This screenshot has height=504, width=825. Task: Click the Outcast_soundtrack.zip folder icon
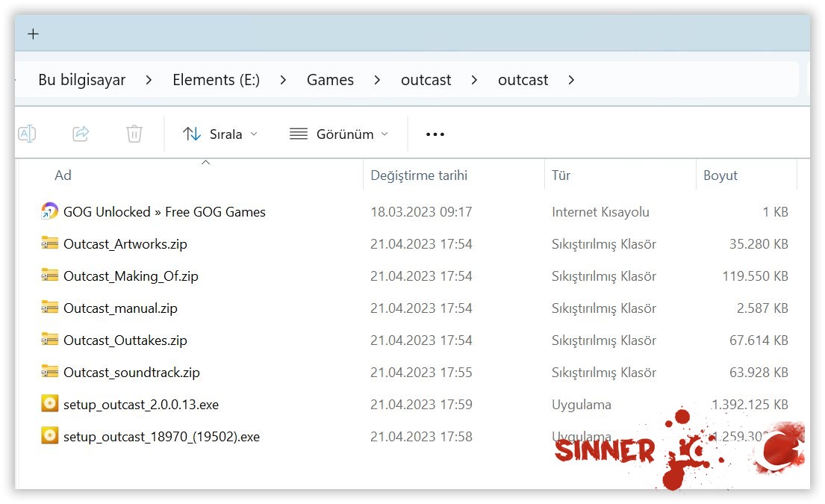(x=49, y=371)
